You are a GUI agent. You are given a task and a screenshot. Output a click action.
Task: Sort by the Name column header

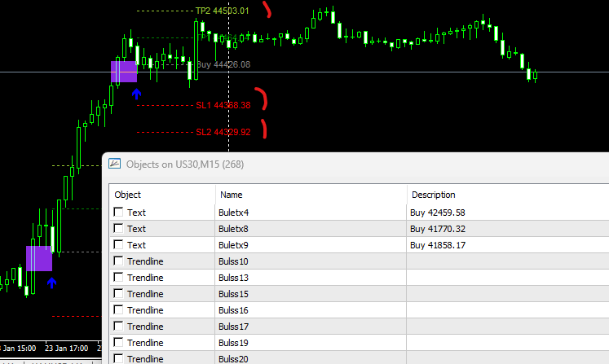311,195
